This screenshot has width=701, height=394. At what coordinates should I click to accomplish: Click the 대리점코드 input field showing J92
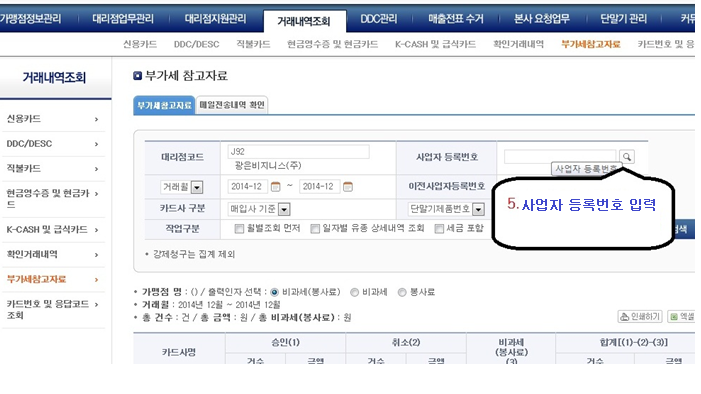(299, 152)
